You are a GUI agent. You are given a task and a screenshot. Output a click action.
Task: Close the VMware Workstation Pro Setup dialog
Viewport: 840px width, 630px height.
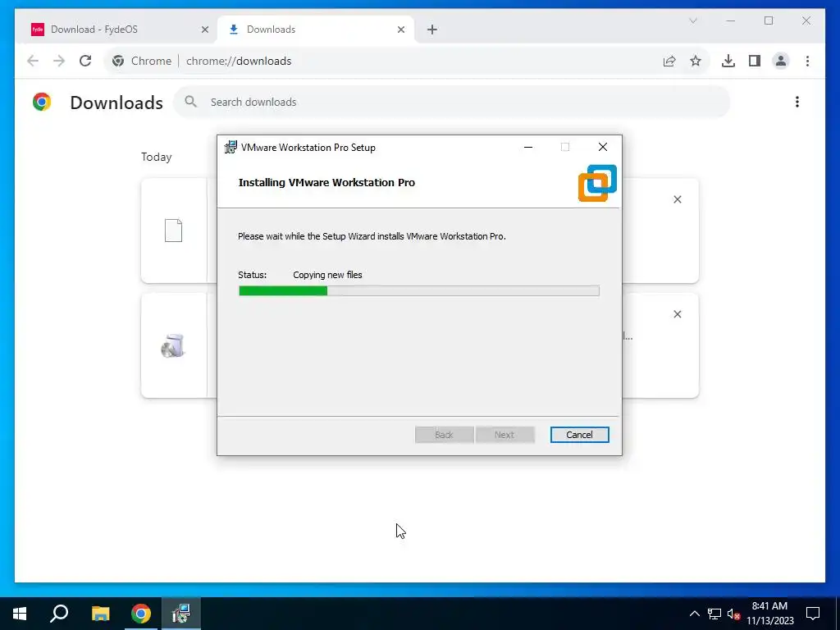(x=603, y=148)
